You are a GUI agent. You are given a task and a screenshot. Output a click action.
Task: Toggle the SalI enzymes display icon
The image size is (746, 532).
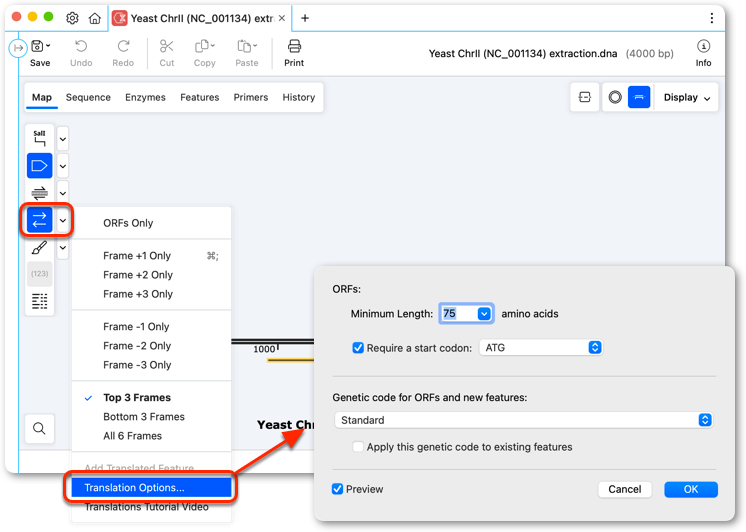point(39,138)
